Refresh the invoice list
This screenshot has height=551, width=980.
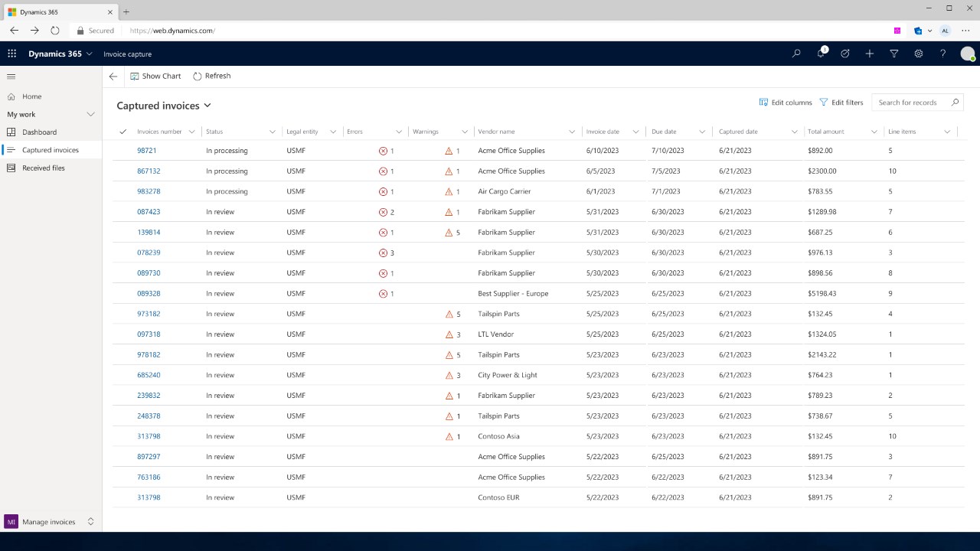coord(211,77)
